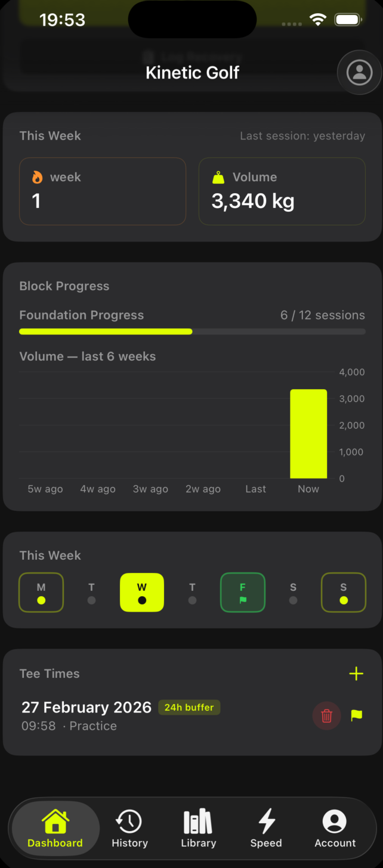383x868 pixels.
Task: Tap the Now bar in the volume chart
Action: point(308,433)
